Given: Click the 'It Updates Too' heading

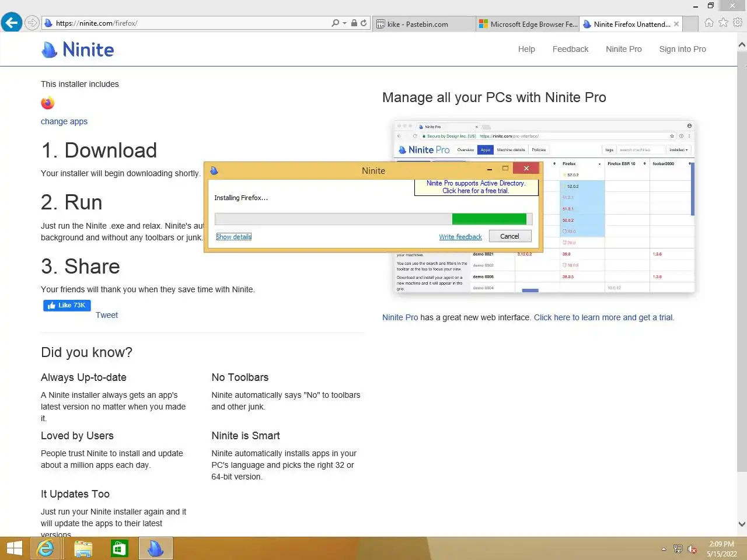Looking at the screenshot, I should [75, 494].
